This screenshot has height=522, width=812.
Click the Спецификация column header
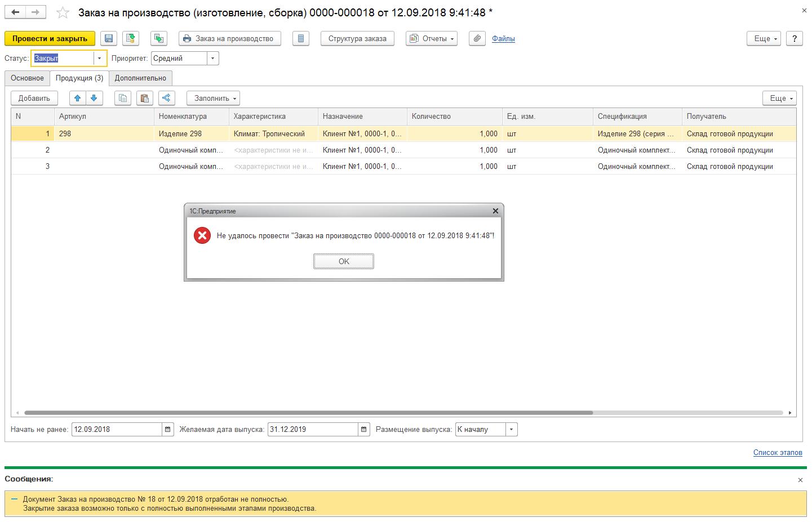tap(637, 117)
